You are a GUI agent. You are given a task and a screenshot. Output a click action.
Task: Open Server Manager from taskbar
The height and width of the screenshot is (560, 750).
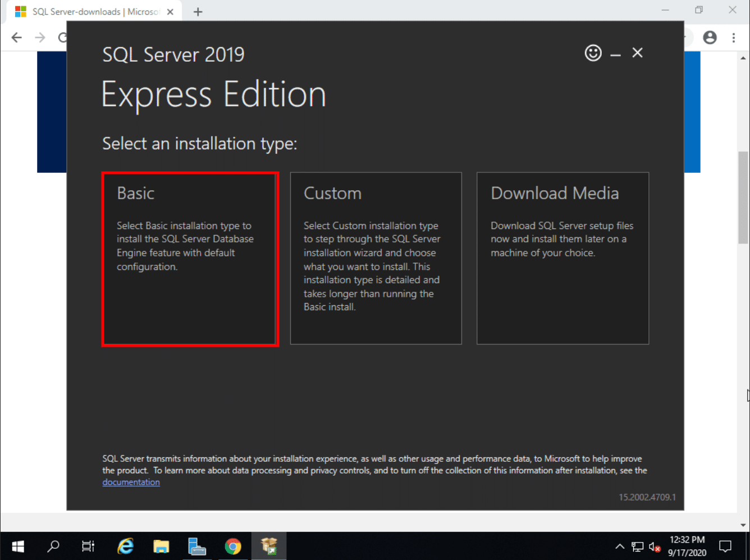click(197, 546)
